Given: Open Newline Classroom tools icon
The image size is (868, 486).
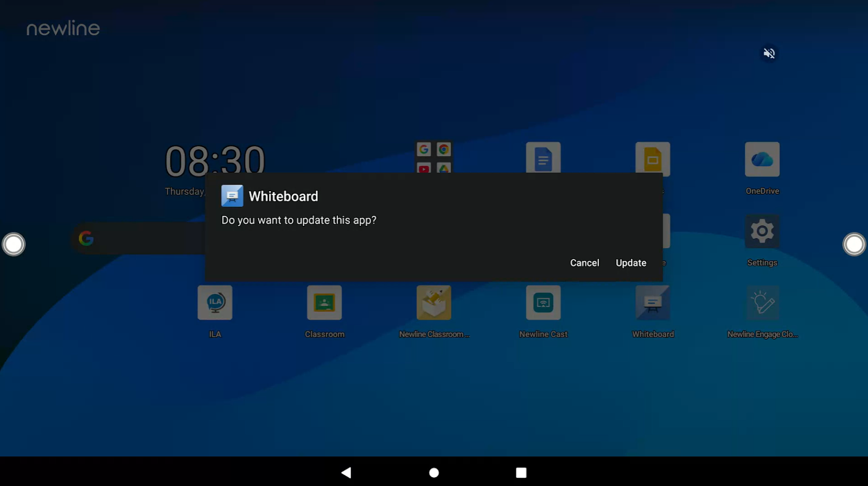Looking at the screenshot, I should [434, 302].
